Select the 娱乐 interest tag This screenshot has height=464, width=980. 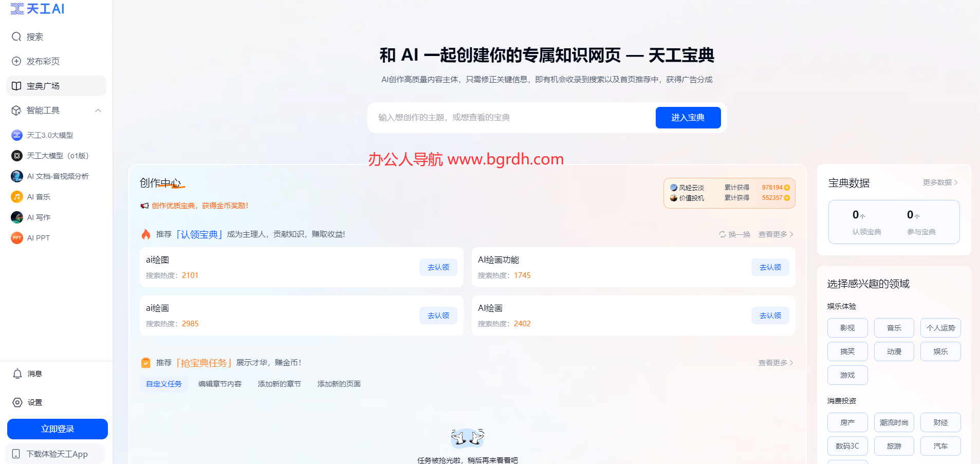pos(940,351)
